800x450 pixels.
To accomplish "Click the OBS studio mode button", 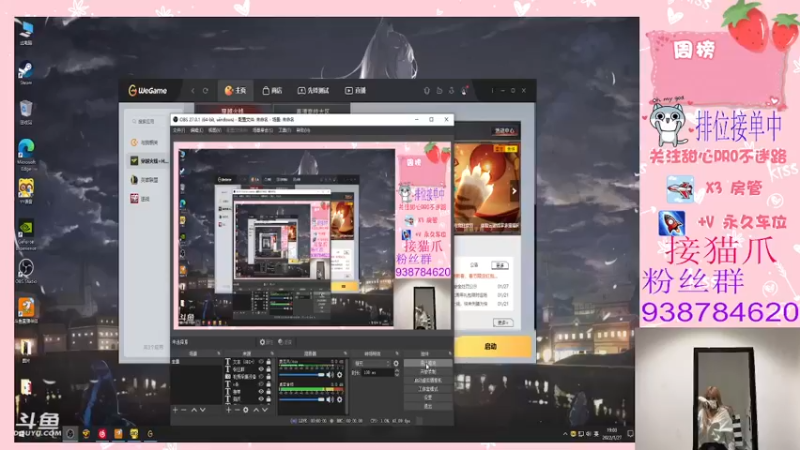I will pos(428,389).
